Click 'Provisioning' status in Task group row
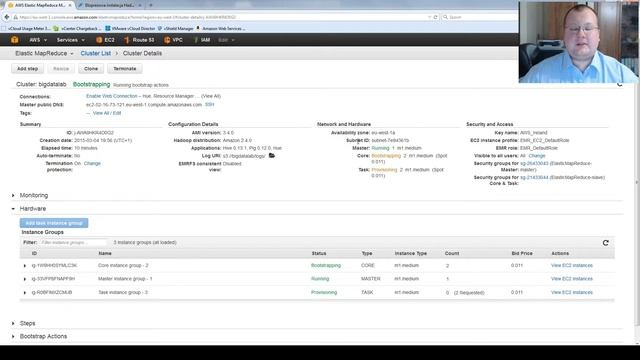The height and width of the screenshot is (360, 640). click(324, 292)
